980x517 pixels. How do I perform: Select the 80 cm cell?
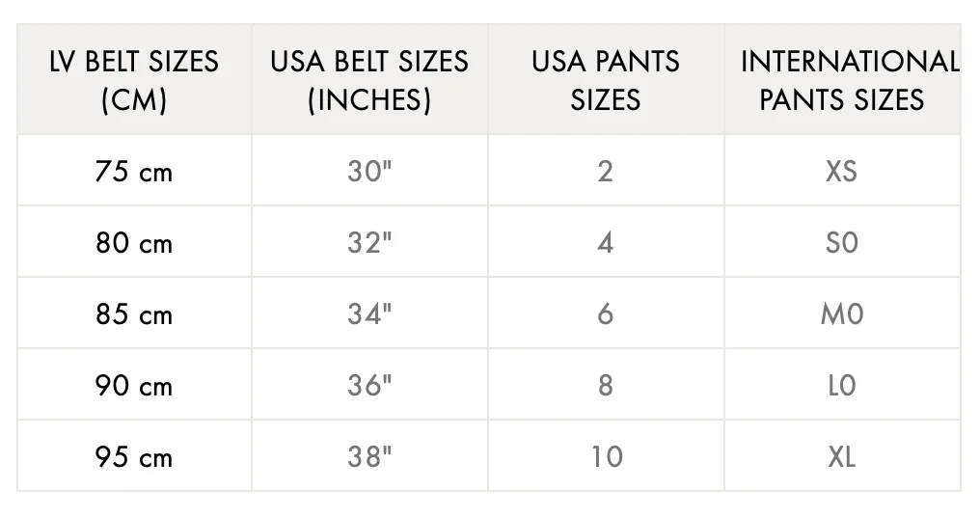[x=134, y=242]
